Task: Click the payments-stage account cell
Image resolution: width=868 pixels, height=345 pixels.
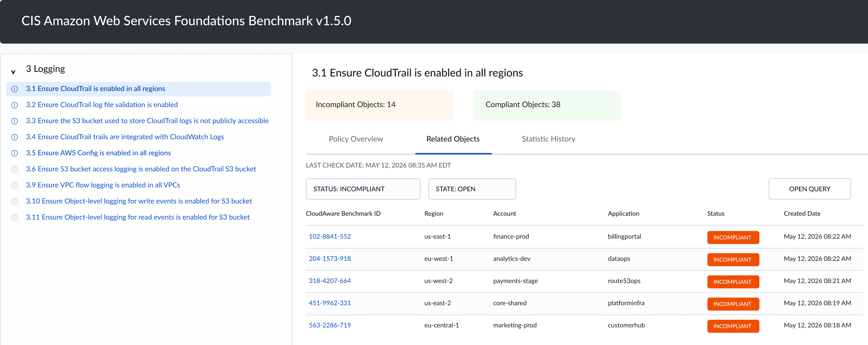Action: [x=515, y=281]
